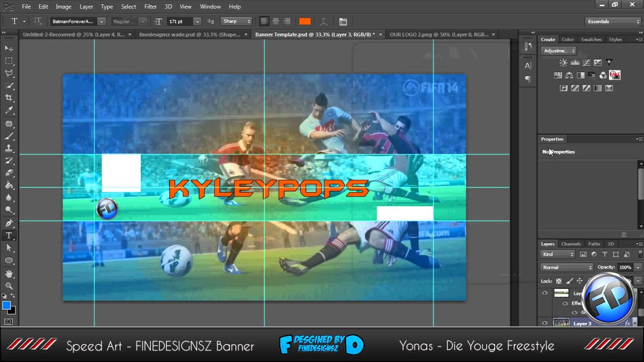644x362 pixels.
Task: Add a Levels adjustment
Action: click(x=575, y=63)
